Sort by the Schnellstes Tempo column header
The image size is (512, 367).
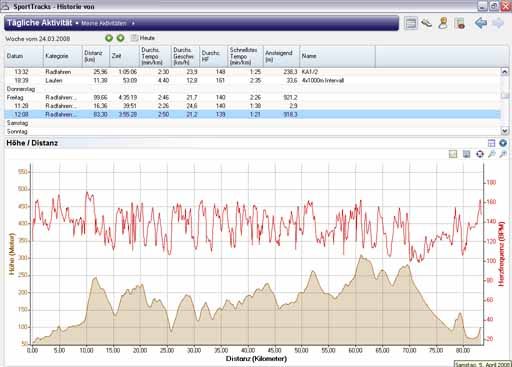[x=246, y=56]
